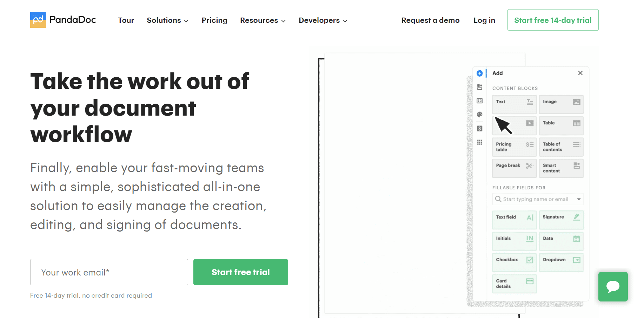The image size is (644, 318).
Task: Click the green Start free trial button
Action: click(241, 272)
